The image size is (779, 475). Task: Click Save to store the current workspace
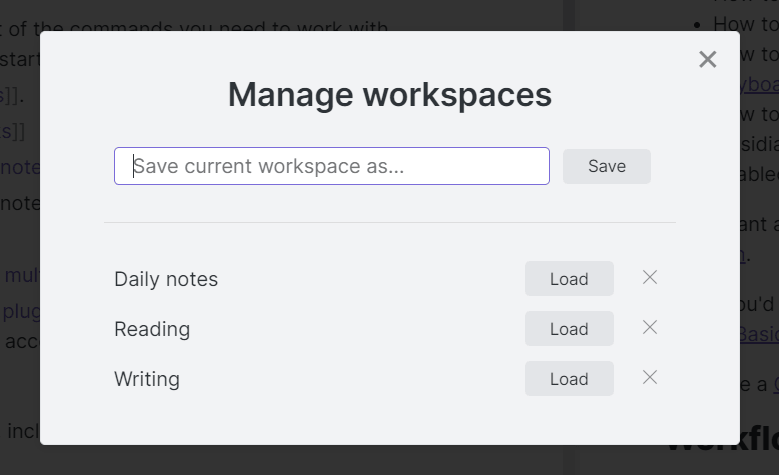(x=606, y=166)
